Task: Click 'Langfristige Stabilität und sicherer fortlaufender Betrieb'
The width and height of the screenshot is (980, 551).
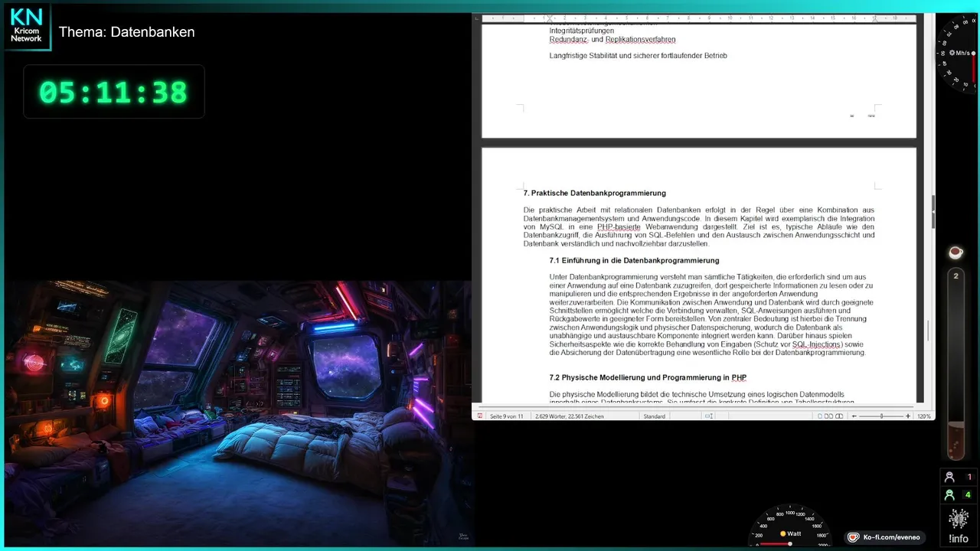Action: pyautogui.click(x=638, y=55)
